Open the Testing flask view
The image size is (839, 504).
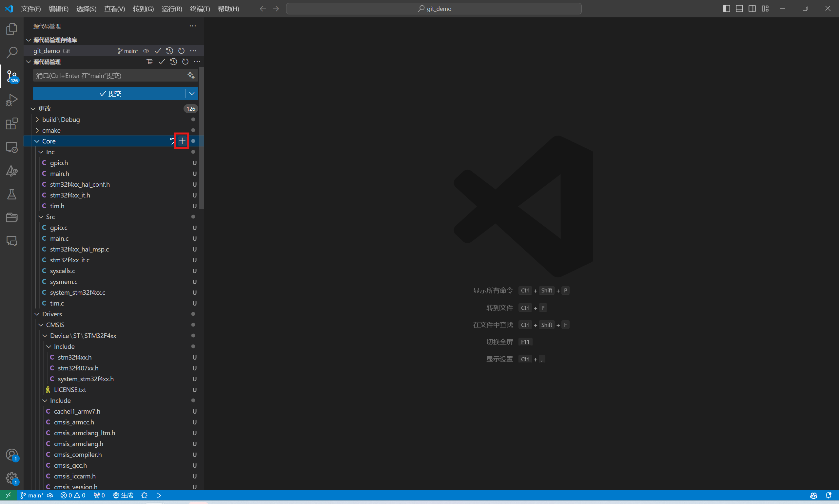coord(11,194)
